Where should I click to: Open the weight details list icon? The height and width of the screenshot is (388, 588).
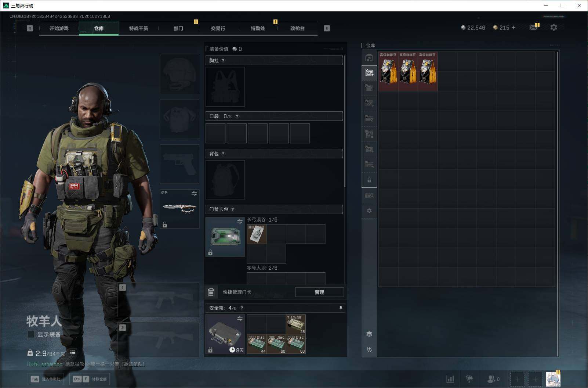pyautogui.click(x=73, y=353)
